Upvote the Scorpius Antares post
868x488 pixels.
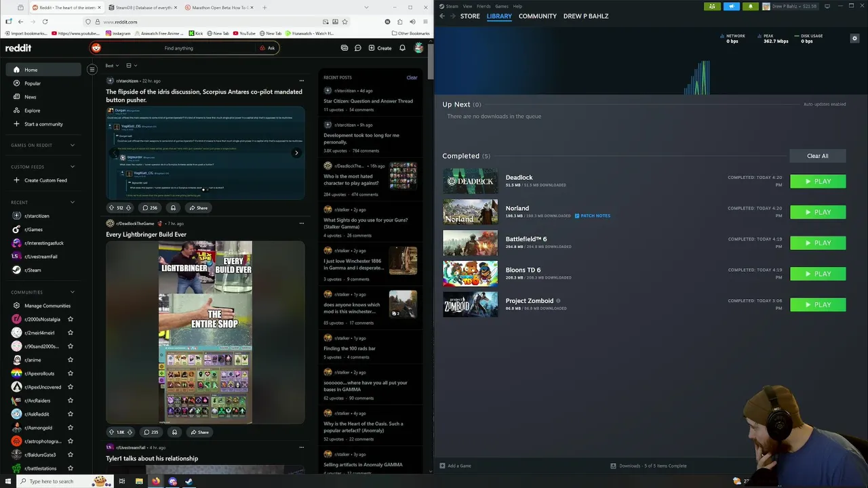pyautogui.click(x=111, y=208)
